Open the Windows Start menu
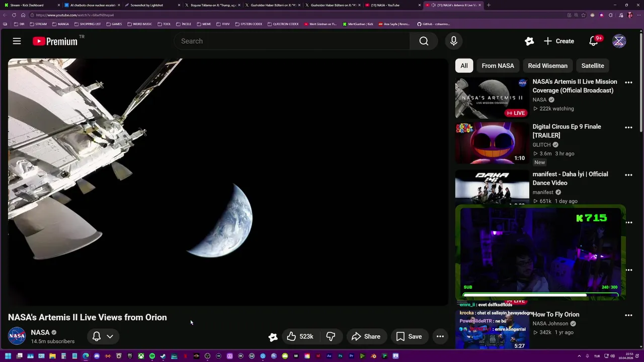This screenshot has height=362, width=644. 8,356
